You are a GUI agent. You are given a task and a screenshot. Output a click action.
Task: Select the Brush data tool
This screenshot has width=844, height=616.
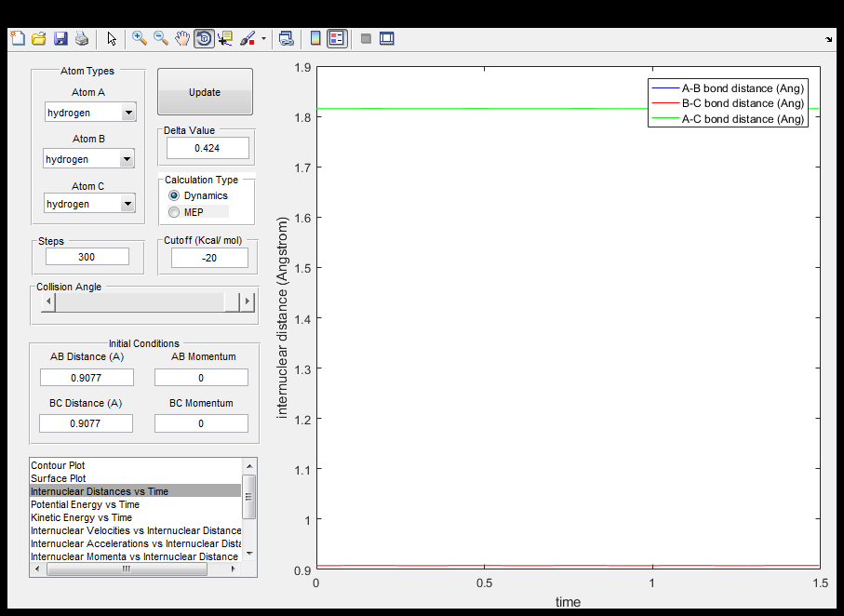point(248,38)
